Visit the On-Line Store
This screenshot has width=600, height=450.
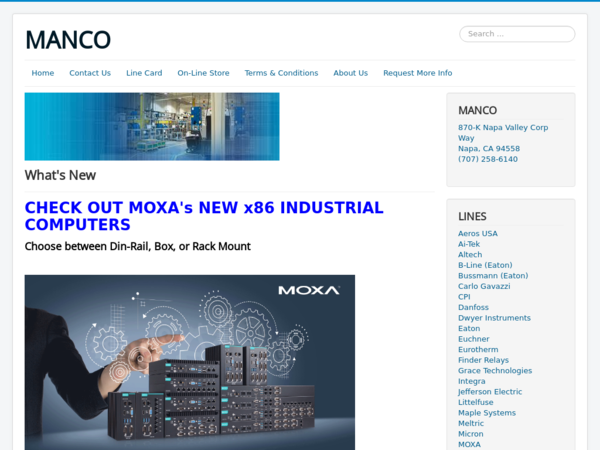coord(203,73)
